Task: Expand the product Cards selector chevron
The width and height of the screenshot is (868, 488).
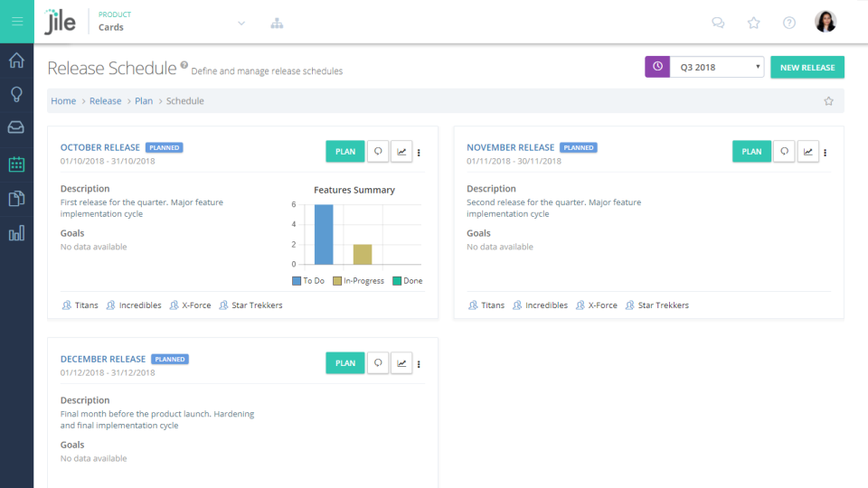Action: click(241, 23)
